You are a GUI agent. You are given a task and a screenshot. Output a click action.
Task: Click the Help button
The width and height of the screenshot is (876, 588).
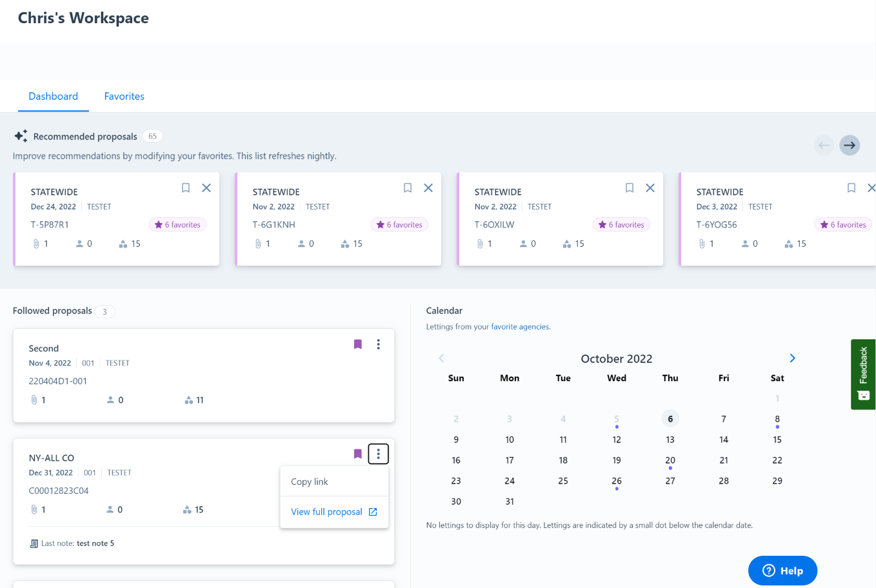click(x=782, y=571)
